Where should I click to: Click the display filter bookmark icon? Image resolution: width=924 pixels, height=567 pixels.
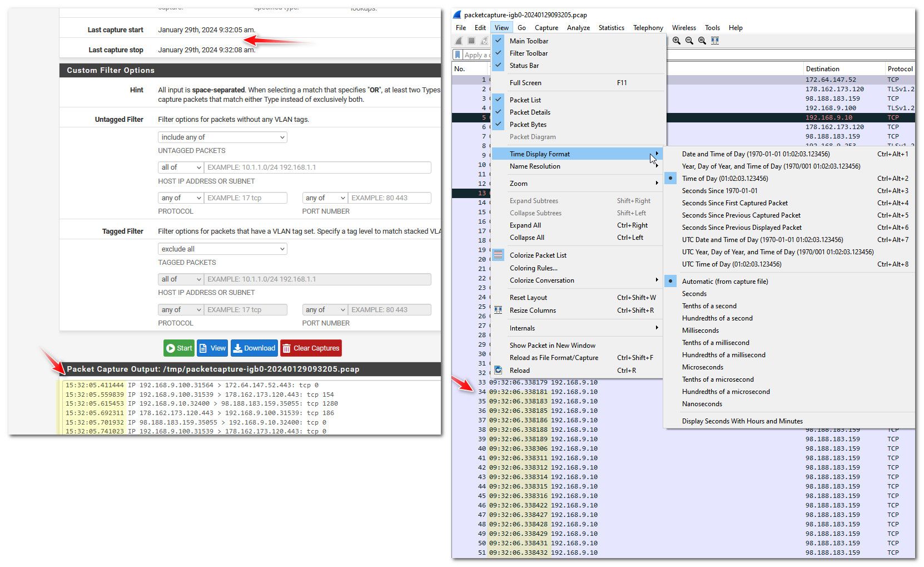tap(458, 55)
